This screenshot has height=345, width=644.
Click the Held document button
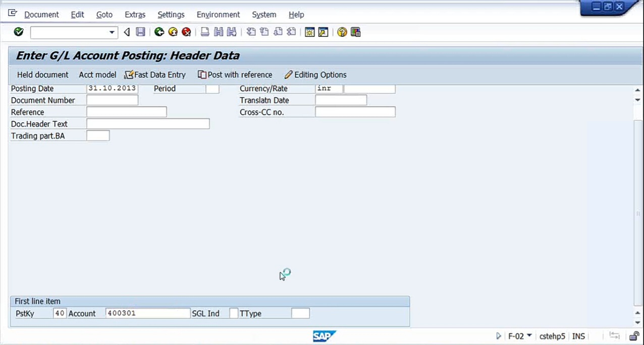[x=42, y=75]
